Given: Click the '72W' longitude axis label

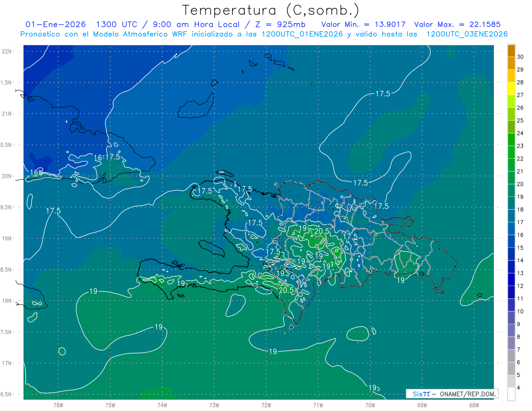Looking at the screenshot, I should coord(266,405).
